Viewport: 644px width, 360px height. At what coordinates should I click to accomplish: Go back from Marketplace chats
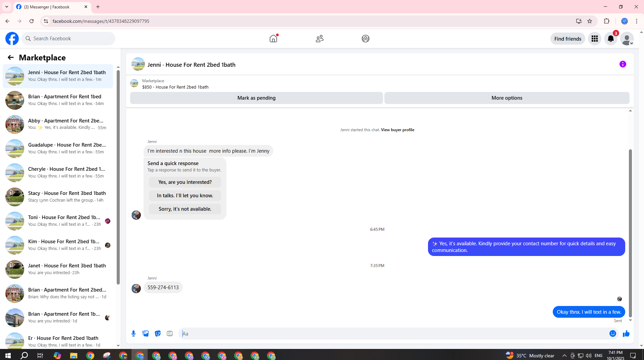click(11, 57)
